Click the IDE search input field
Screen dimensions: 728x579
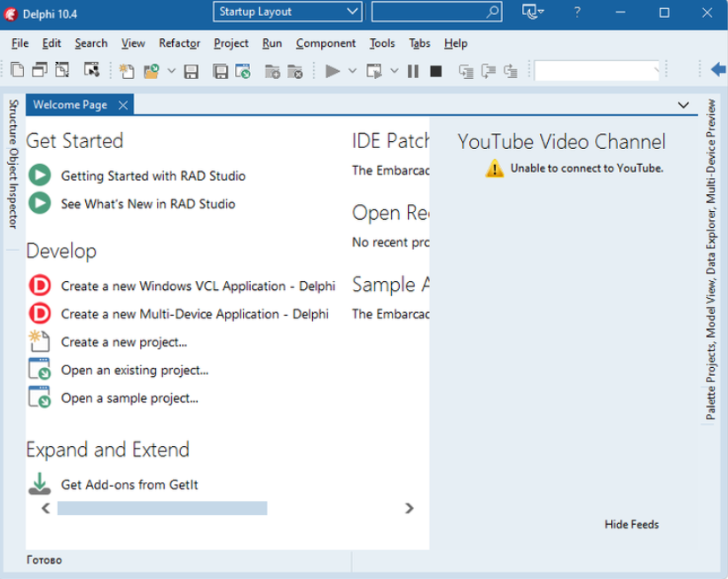tap(428, 12)
